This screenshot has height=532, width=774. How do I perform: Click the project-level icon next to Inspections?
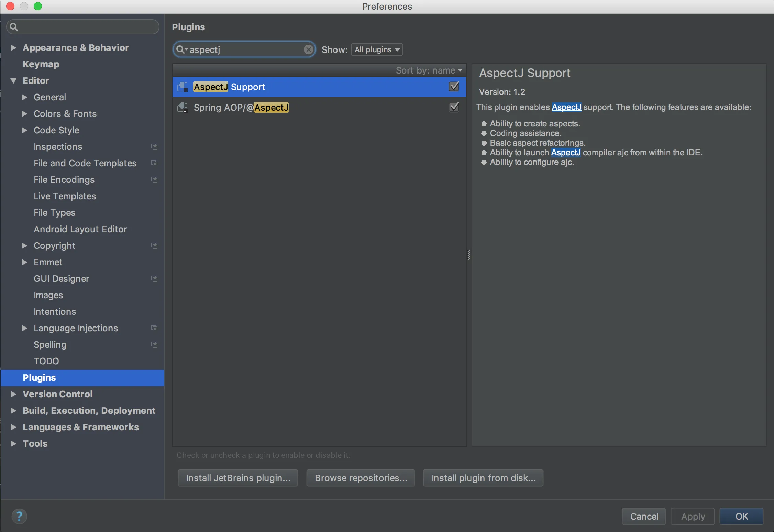click(x=154, y=147)
